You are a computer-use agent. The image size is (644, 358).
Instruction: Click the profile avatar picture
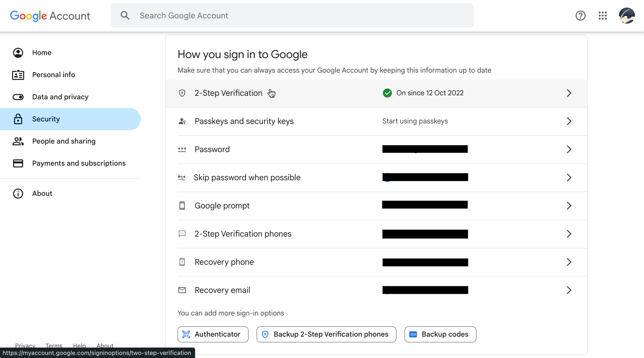tap(627, 16)
